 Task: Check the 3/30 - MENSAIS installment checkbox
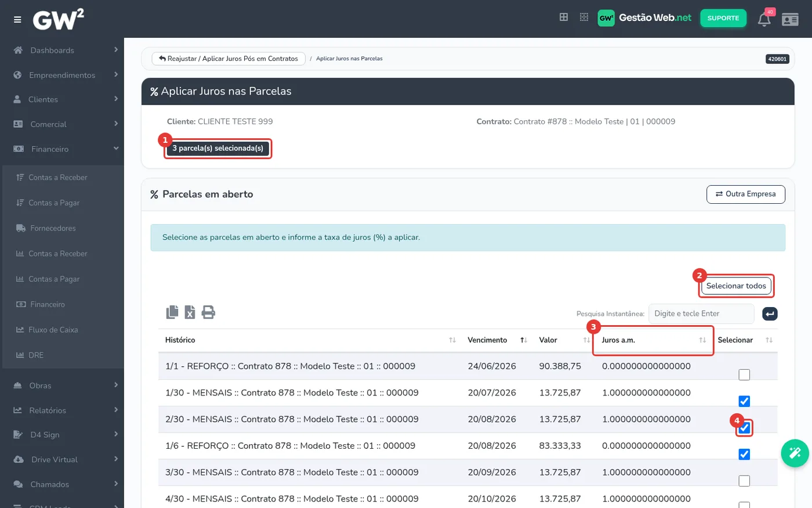point(744,481)
